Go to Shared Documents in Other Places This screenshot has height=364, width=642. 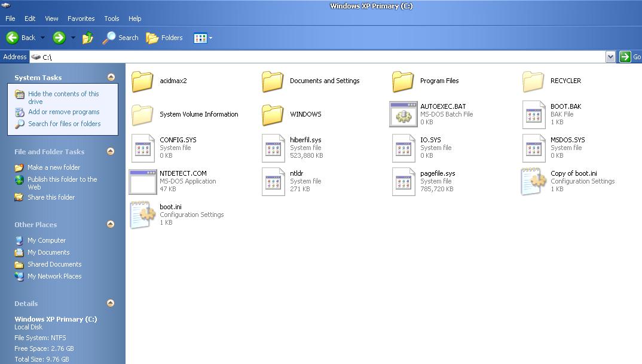coord(54,264)
